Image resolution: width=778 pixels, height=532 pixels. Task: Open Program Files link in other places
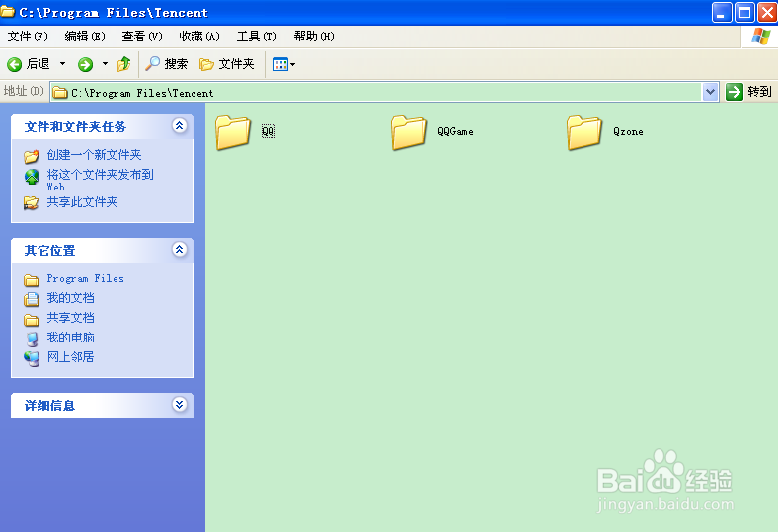(x=85, y=278)
